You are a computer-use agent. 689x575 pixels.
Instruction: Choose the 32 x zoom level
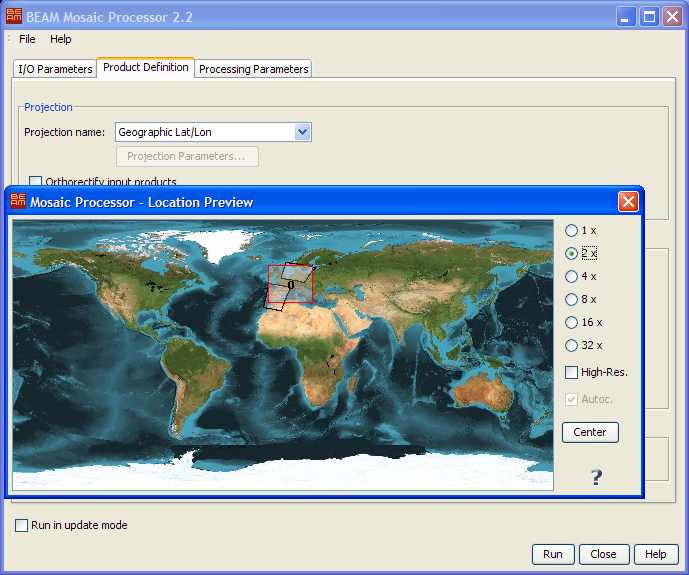click(572, 346)
